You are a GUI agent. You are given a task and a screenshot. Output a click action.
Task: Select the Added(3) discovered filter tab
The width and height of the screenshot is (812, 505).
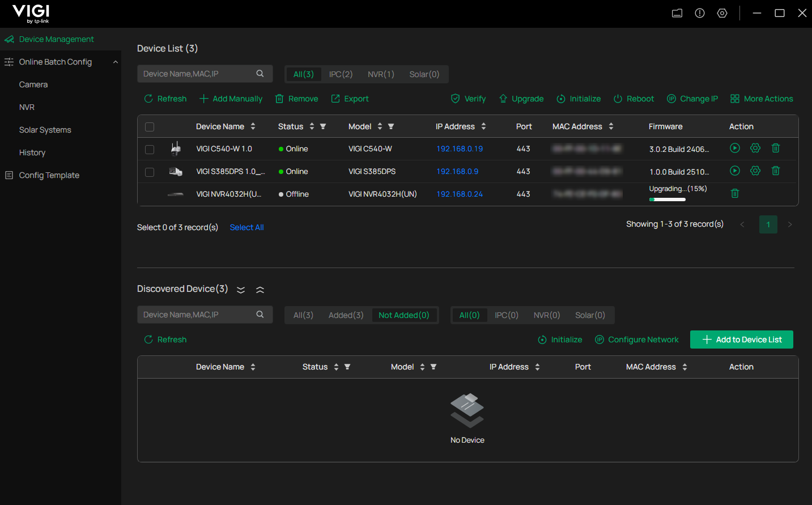tap(346, 315)
